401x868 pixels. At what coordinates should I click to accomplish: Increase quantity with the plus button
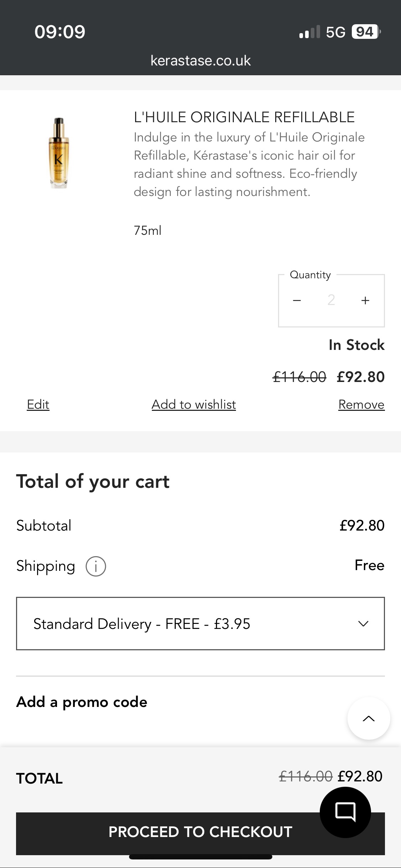point(365,300)
